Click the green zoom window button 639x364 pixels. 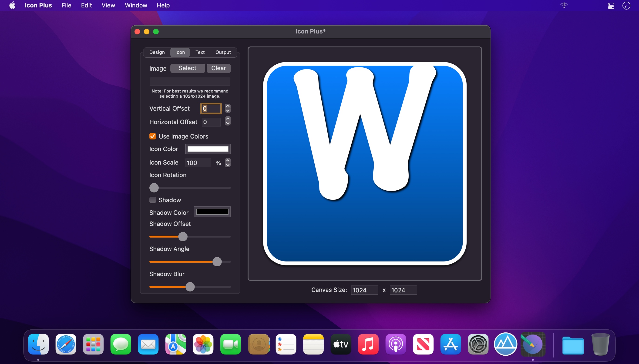tap(156, 32)
